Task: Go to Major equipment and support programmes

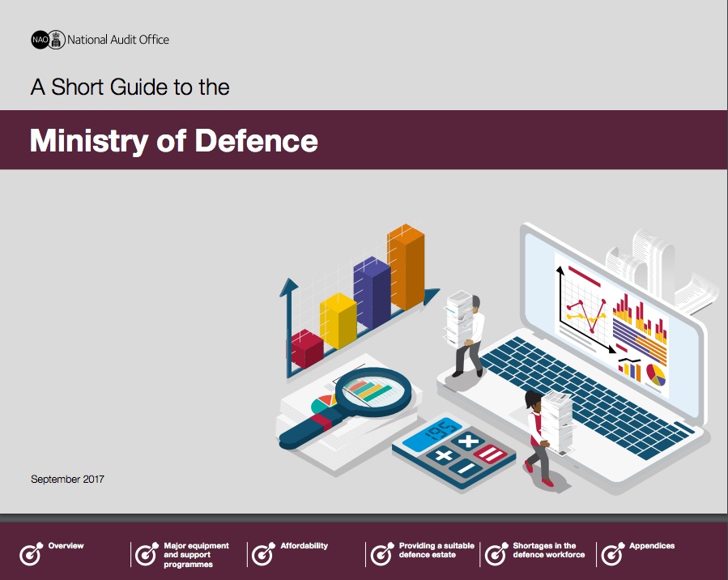Action: click(196, 555)
